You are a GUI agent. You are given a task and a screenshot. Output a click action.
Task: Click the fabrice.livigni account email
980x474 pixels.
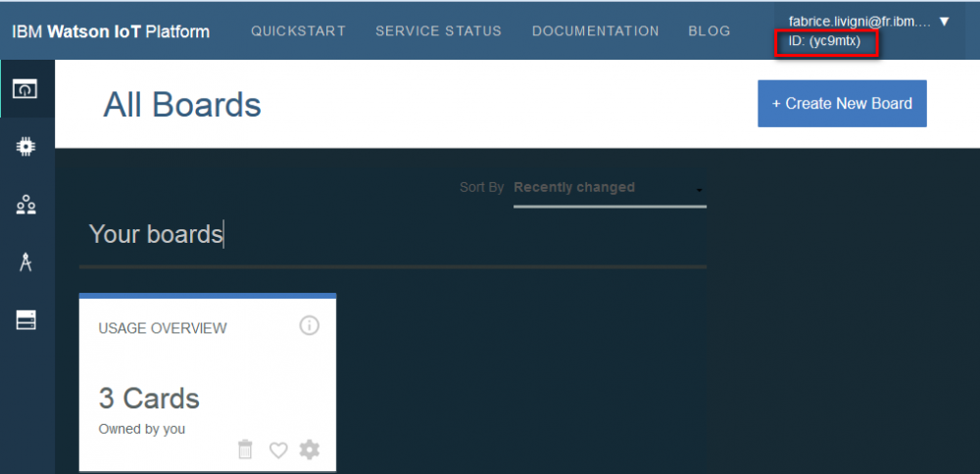pyautogui.click(x=860, y=22)
